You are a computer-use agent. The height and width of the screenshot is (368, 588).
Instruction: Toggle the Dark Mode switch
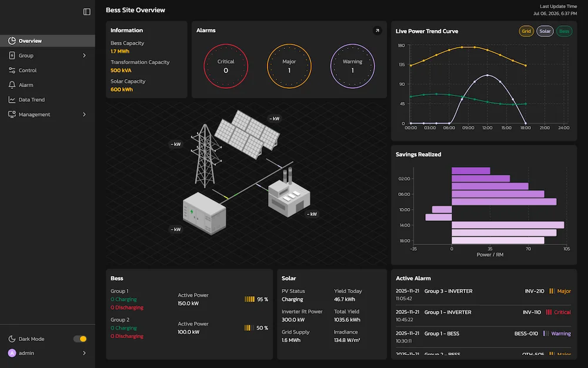[80, 339]
